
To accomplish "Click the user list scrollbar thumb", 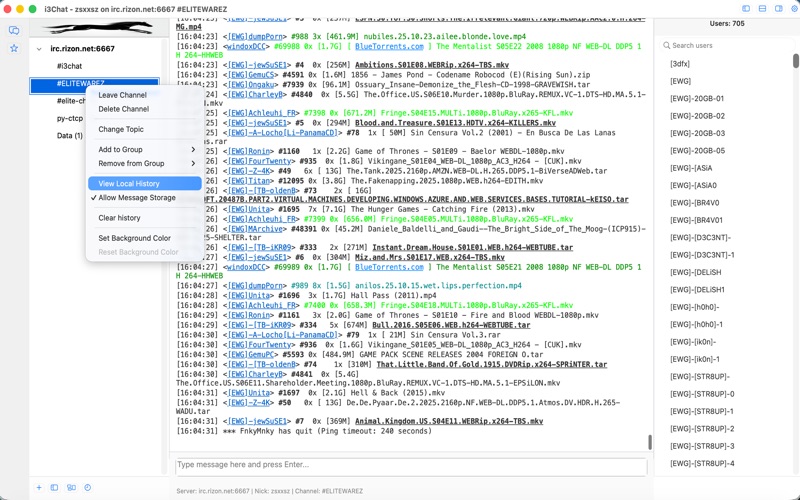I will coord(795,61).
